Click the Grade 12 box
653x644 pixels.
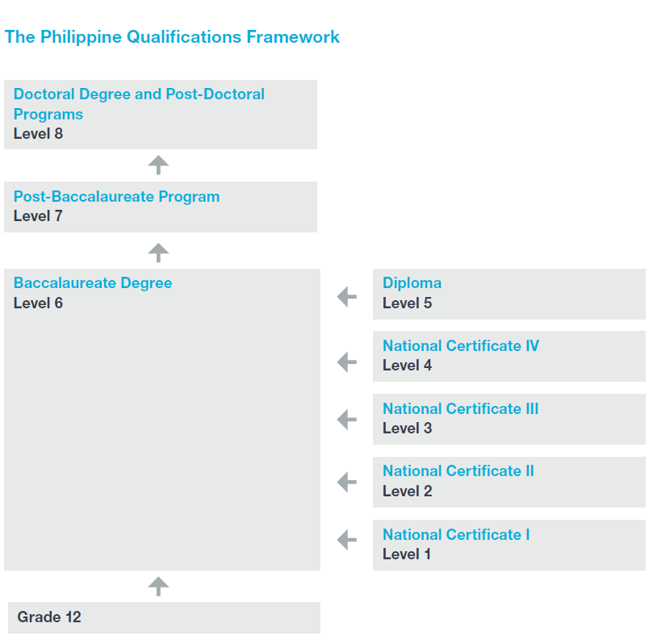coord(164,617)
